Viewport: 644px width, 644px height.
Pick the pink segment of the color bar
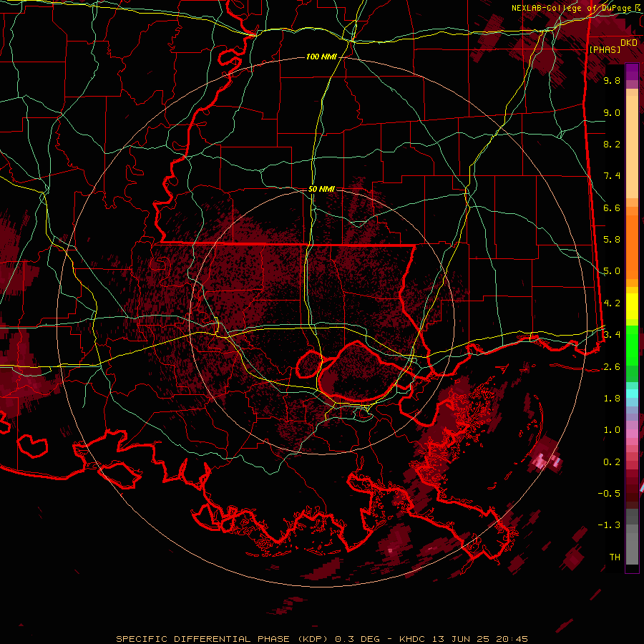click(632, 434)
